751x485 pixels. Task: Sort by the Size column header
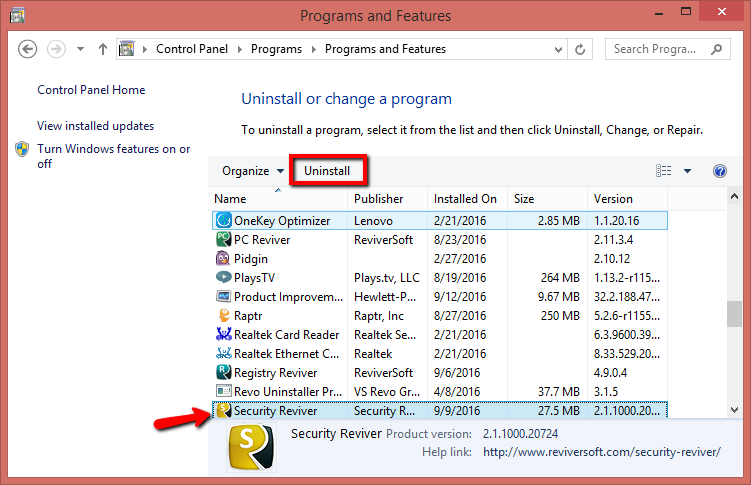point(547,199)
